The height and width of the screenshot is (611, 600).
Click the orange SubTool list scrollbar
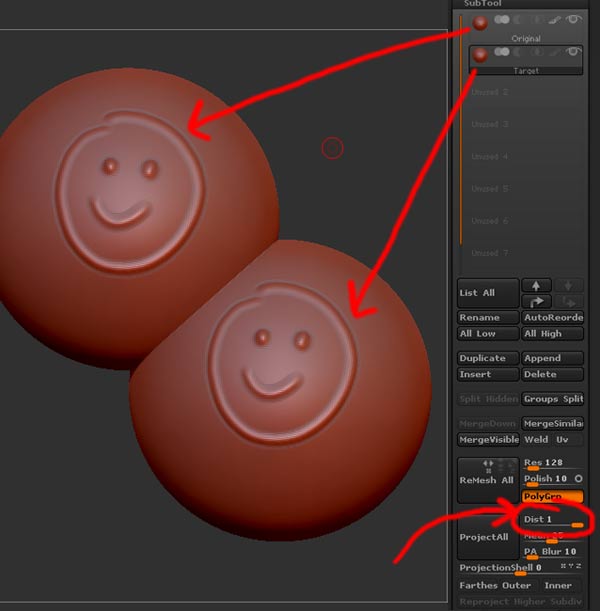coord(461,131)
